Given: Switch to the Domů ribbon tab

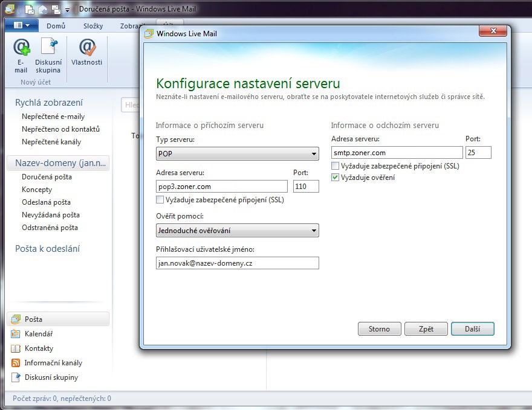Looking at the screenshot, I should tap(56, 26).
